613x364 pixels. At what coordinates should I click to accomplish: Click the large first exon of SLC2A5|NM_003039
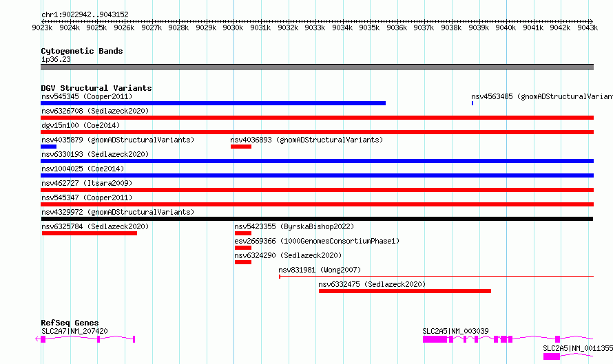[x=435, y=339]
